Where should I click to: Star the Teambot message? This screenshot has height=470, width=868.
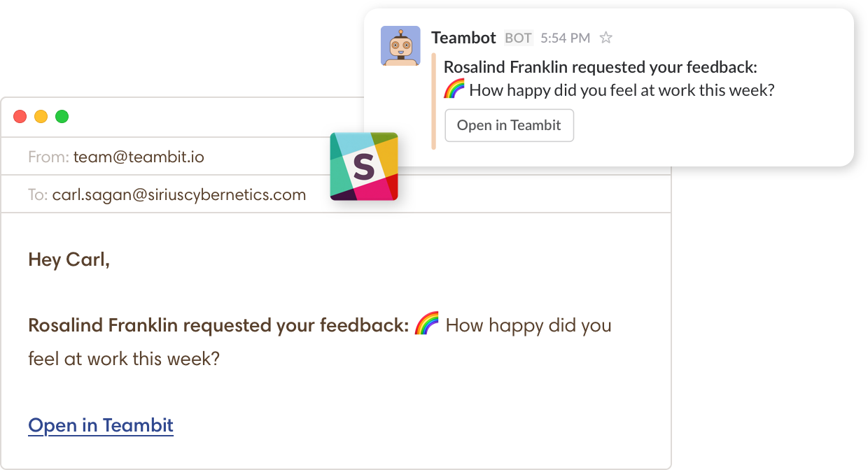pos(606,38)
